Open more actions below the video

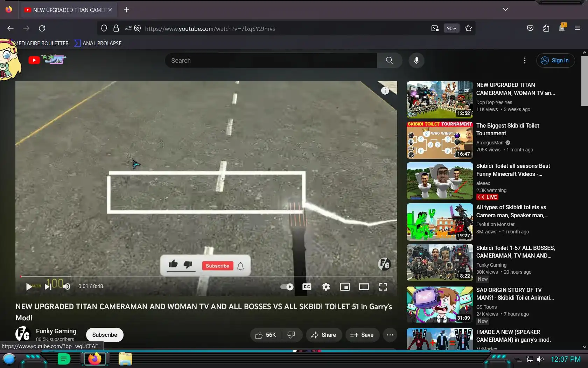point(390,335)
